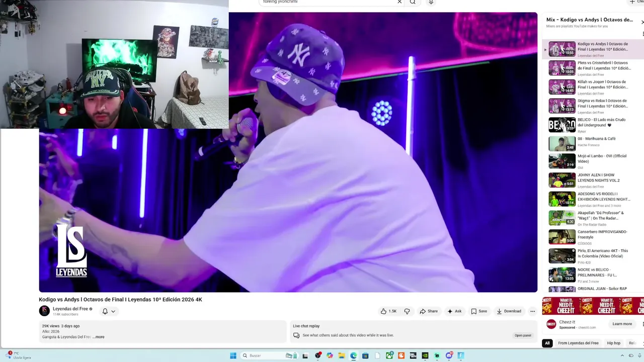The image size is (644, 362).
Task: Click the search magnifier button
Action: click(413, 2)
